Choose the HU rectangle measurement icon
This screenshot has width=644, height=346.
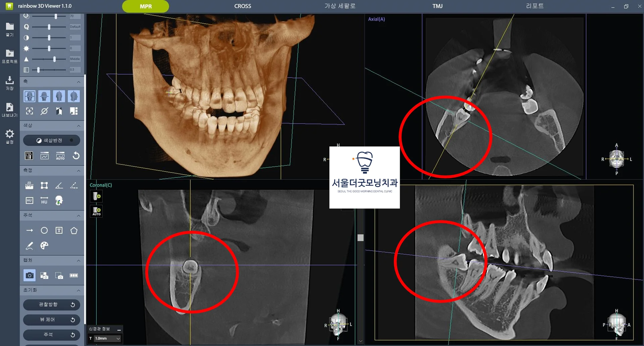[29, 200]
